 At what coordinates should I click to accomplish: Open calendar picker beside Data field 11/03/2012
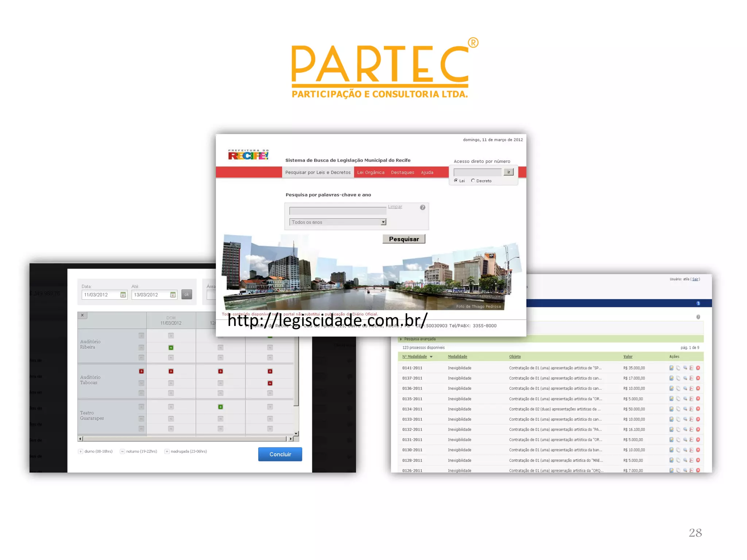pyautogui.click(x=123, y=295)
